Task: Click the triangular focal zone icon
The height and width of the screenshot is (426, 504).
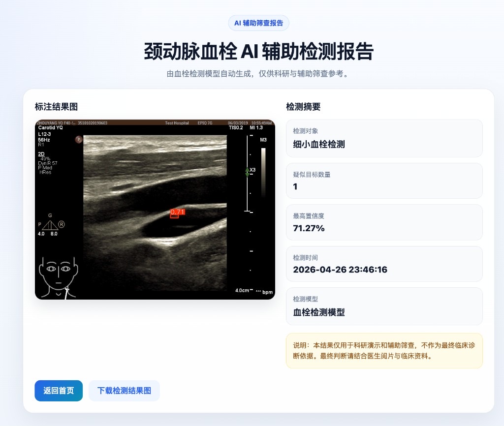Action: (x=50, y=225)
